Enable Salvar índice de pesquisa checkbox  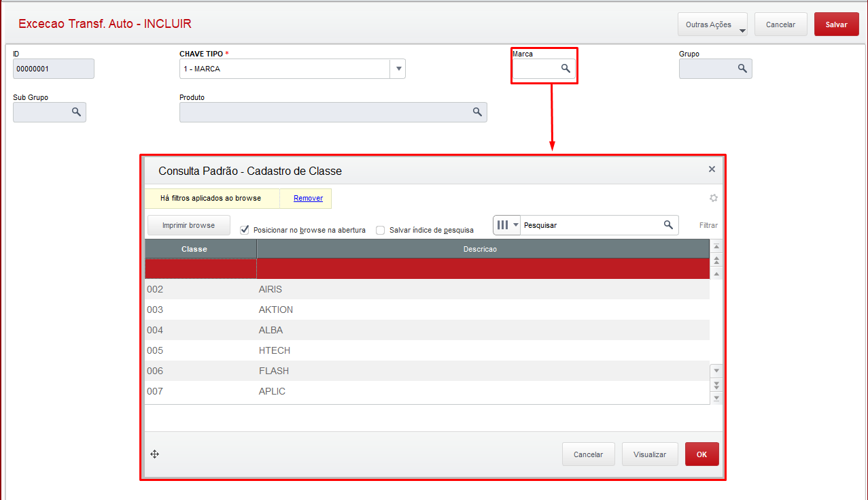(381, 230)
